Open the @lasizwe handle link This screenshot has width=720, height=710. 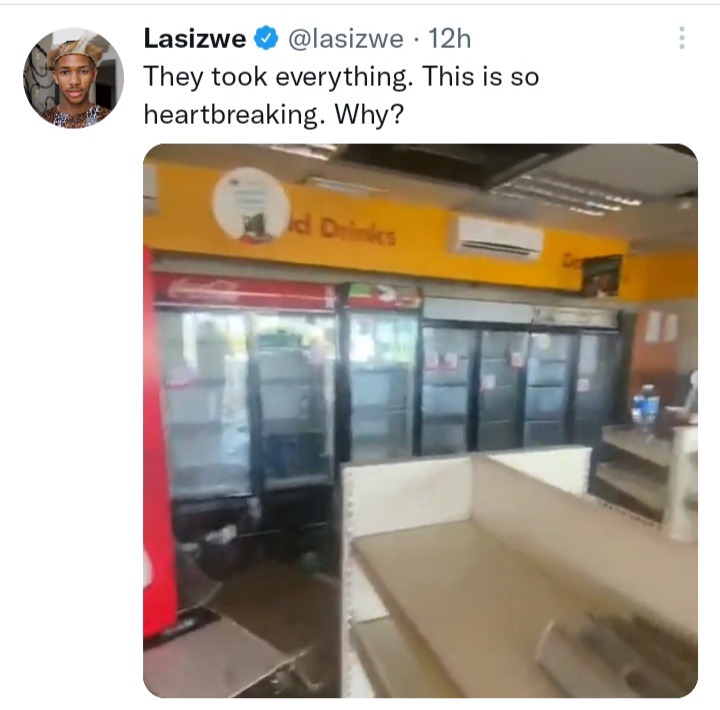[x=346, y=39]
